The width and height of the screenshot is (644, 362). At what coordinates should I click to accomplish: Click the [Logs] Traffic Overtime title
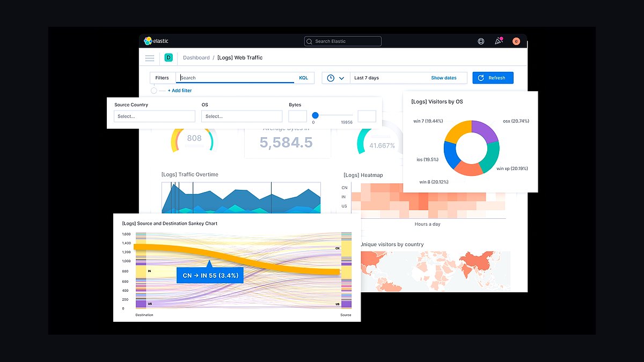pyautogui.click(x=190, y=174)
